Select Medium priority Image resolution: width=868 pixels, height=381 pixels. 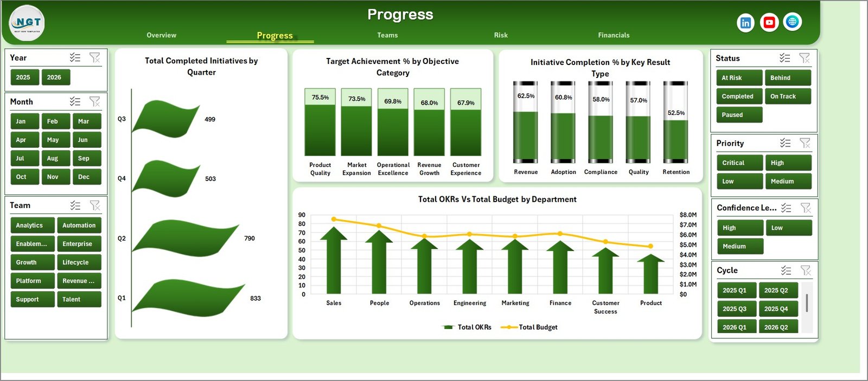click(789, 182)
